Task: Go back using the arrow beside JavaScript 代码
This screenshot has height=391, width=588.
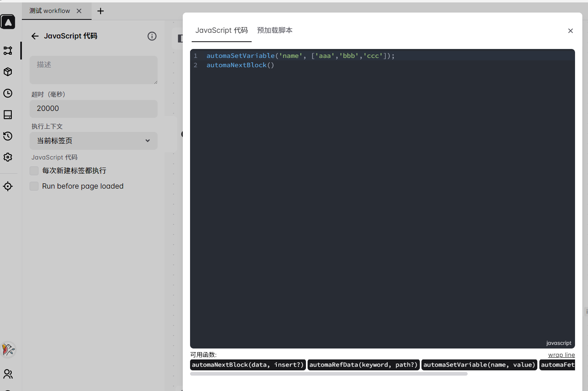Action: (35, 36)
